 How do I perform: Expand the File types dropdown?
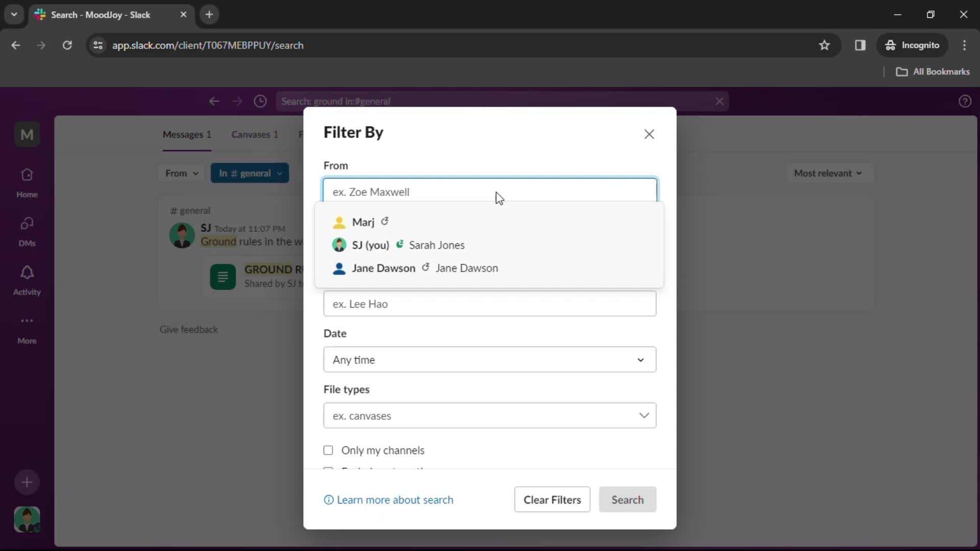[x=490, y=416]
